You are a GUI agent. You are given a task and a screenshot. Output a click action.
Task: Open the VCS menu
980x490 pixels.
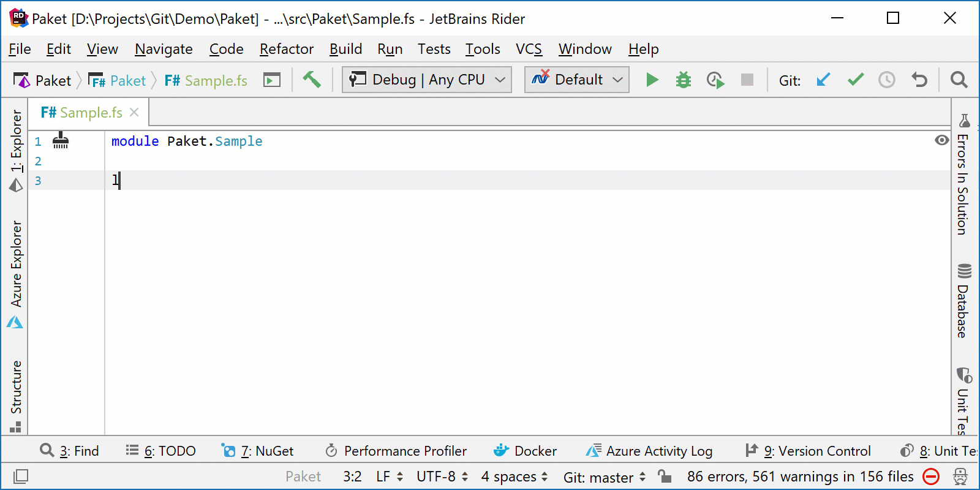pos(529,49)
